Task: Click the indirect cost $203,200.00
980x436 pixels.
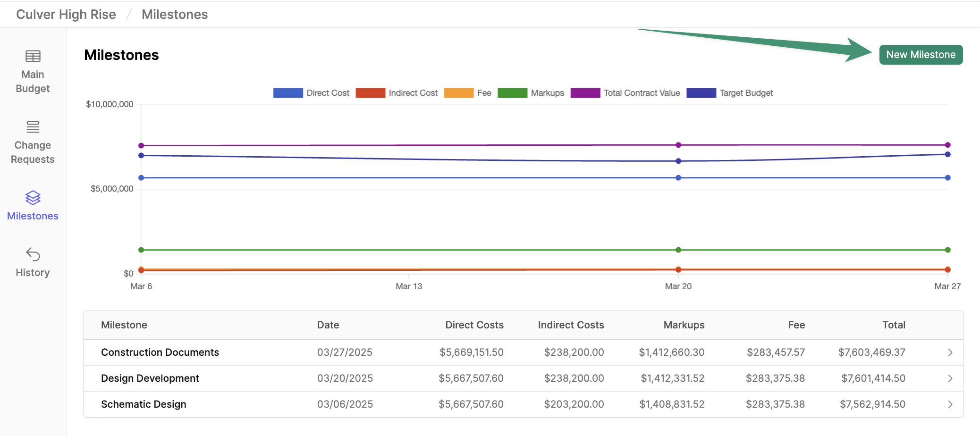Action: (574, 404)
